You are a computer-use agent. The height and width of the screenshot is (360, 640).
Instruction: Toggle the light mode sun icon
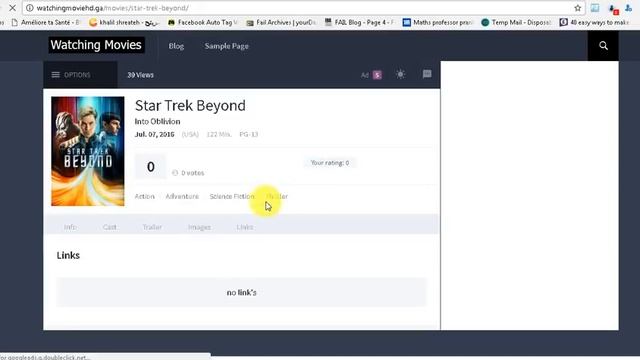pos(400,74)
